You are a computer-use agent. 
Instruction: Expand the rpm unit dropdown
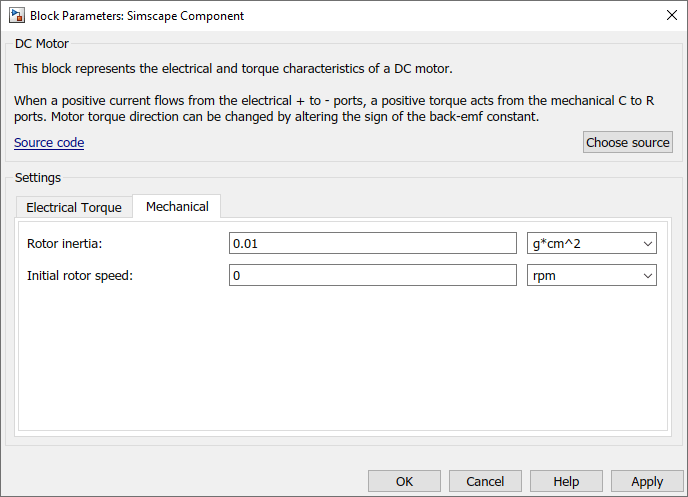point(591,275)
